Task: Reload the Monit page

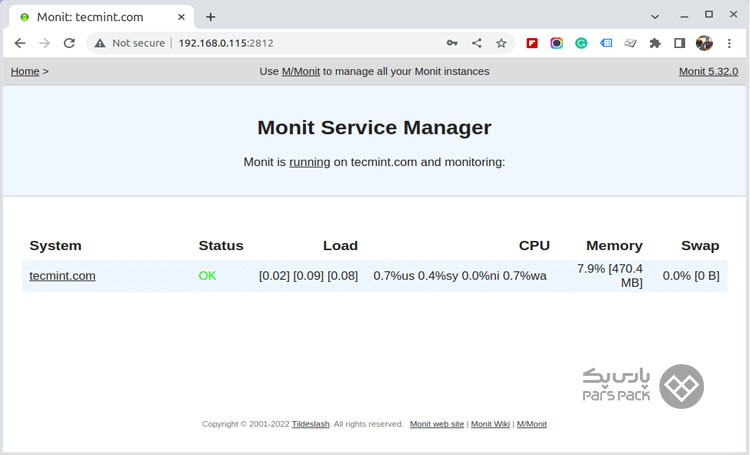Action: pyautogui.click(x=69, y=43)
